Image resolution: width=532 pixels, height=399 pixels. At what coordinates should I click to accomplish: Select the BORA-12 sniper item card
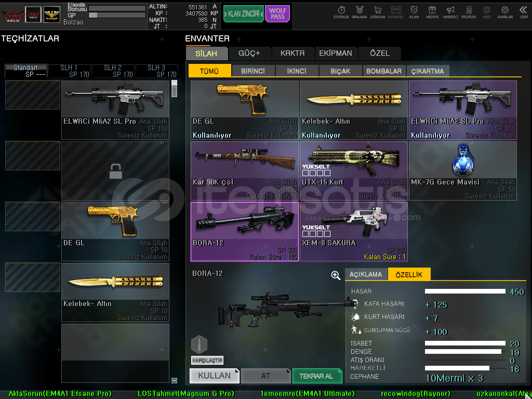245,232
